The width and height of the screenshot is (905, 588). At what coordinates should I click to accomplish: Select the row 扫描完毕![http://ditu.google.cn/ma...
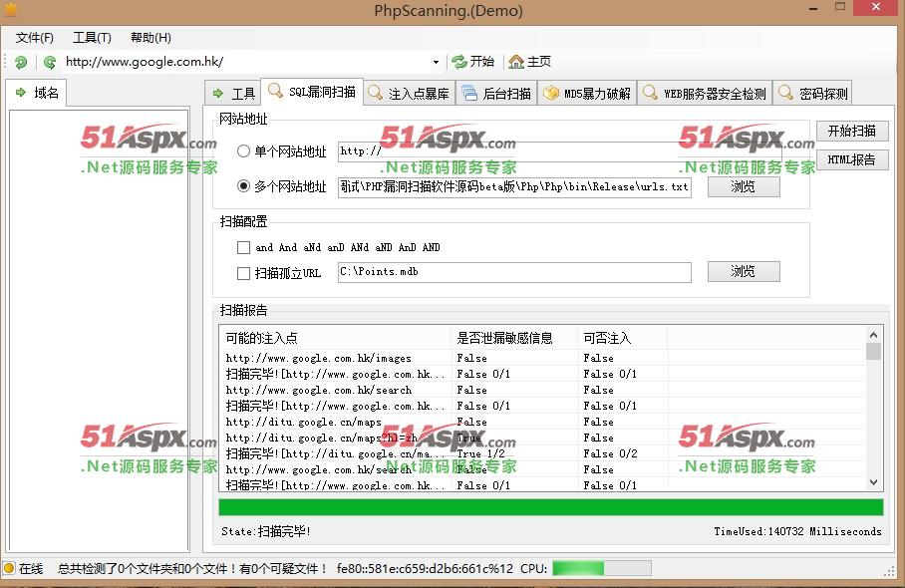[x=542, y=454]
